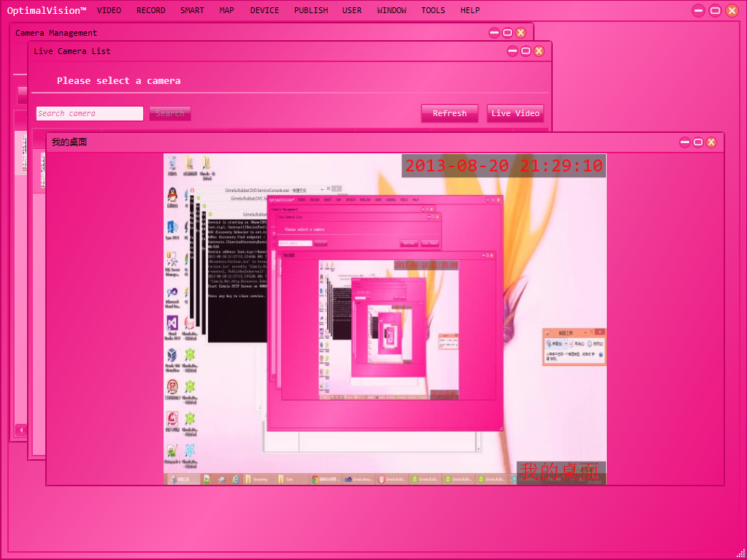Open the PUBLISH menu
The width and height of the screenshot is (747, 560).
tap(311, 10)
